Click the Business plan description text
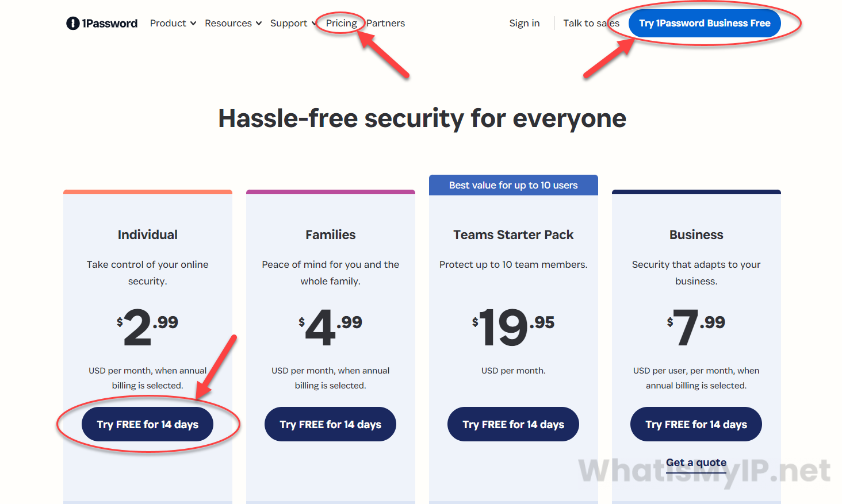The height and width of the screenshot is (504, 842). click(696, 272)
